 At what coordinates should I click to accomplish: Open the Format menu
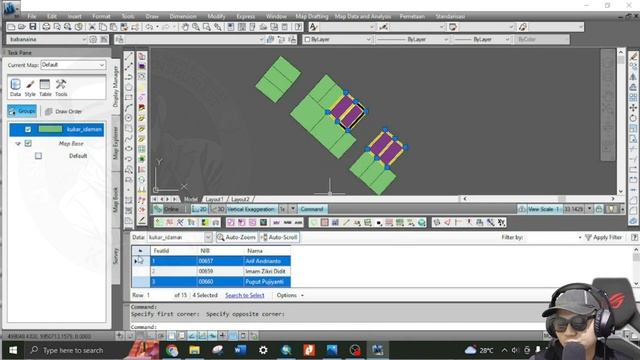tap(101, 16)
